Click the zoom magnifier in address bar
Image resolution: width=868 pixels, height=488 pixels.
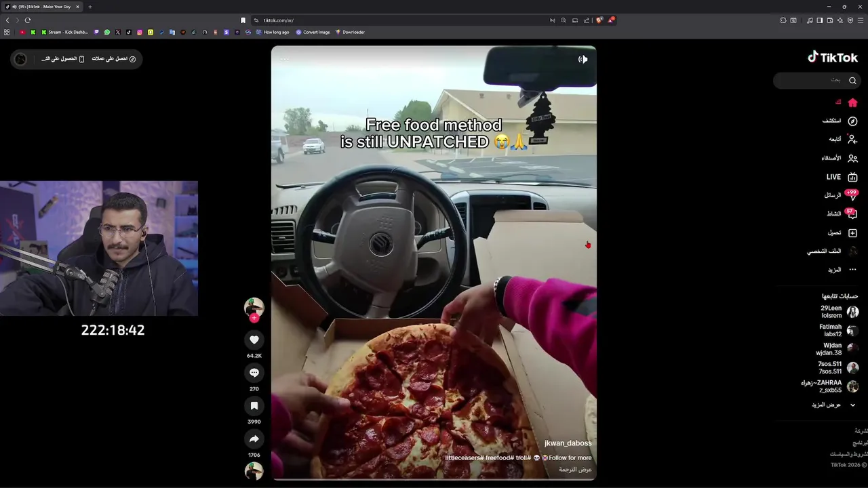pos(564,20)
